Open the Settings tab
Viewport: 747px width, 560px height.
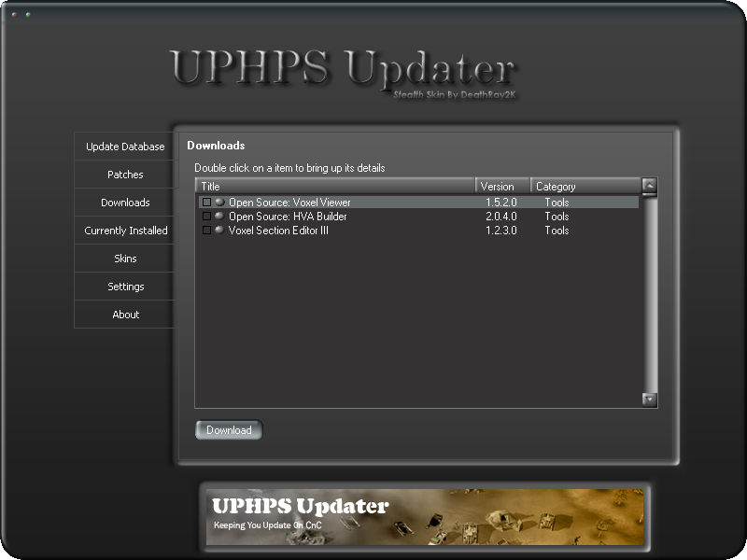pyautogui.click(x=125, y=287)
